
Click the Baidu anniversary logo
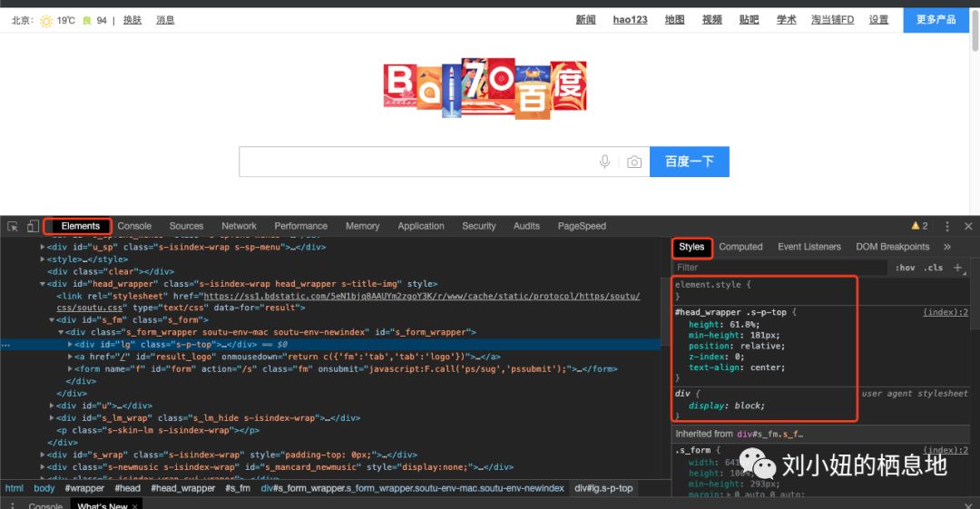click(x=485, y=88)
